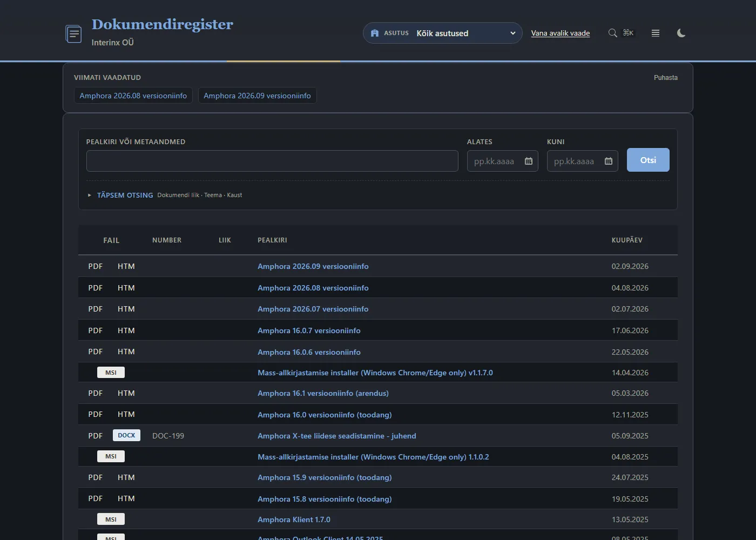Screen dimensions: 756x540
Task: Open recently viewed chip Amphora 2026.08 versiooniinfo
Action: 133,96
